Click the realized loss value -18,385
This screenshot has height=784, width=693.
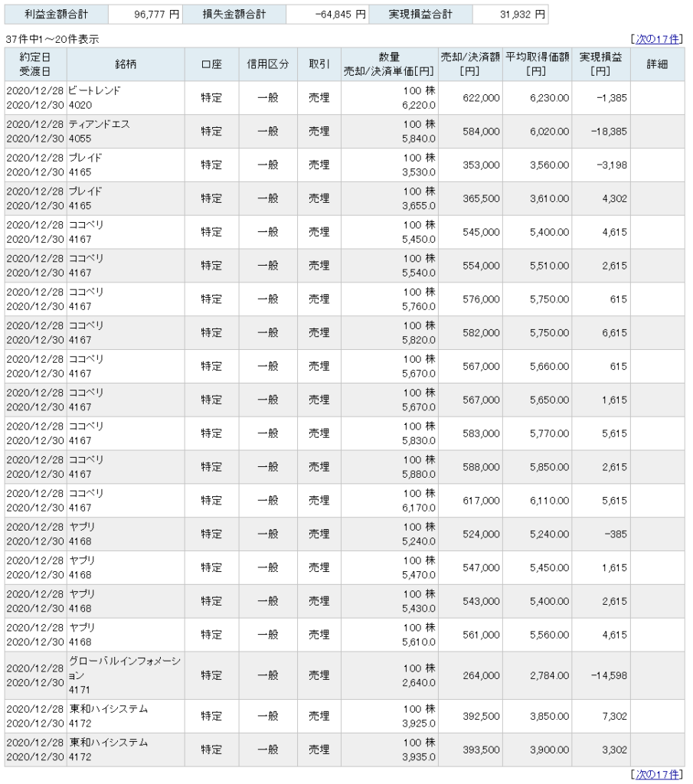(x=607, y=132)
